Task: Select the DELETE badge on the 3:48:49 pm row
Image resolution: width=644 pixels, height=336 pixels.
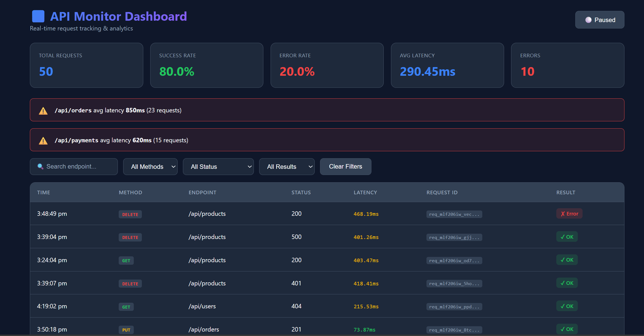Action: (130, 214)
